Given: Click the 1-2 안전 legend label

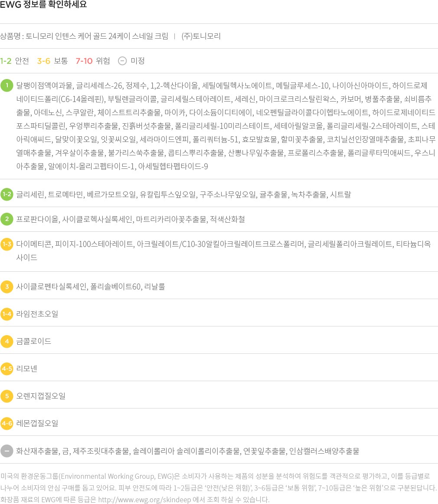Looking at the screenshot, I should click(x=15, y=61).
